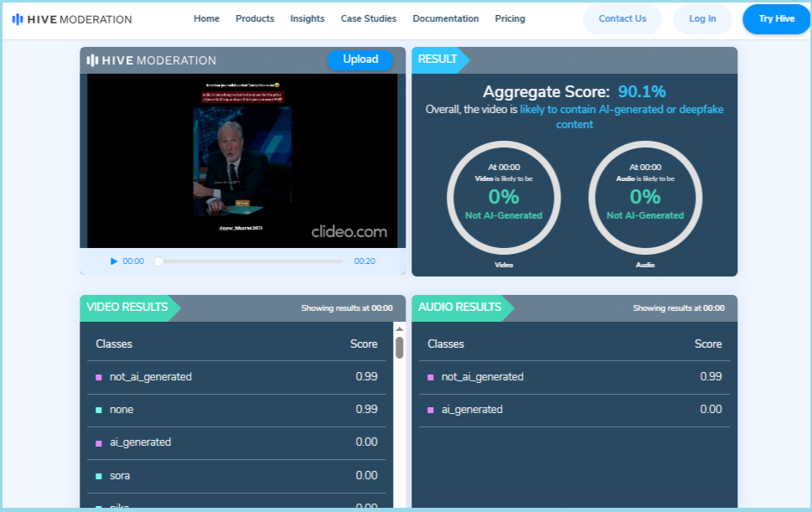
Task: View the Pricing page
Action: point(510,18)
